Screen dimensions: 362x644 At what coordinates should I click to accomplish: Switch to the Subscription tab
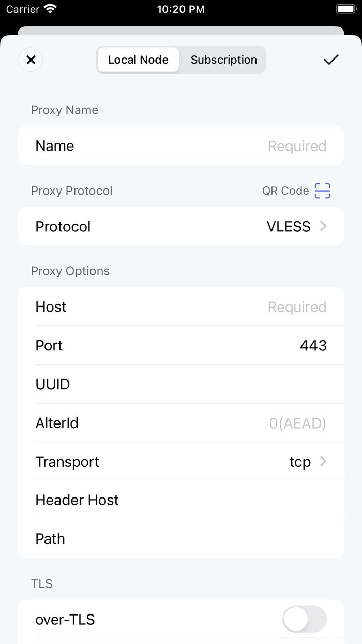tap(223, 60)
